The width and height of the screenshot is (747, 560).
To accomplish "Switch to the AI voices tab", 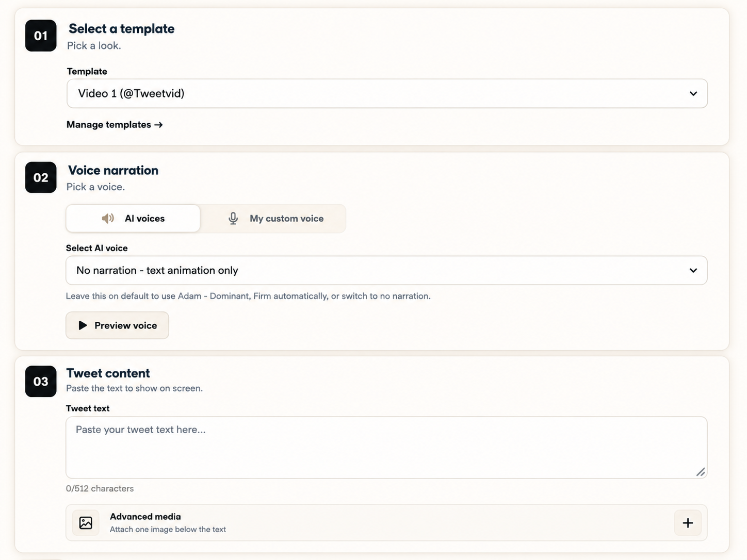I will (133, 219).
